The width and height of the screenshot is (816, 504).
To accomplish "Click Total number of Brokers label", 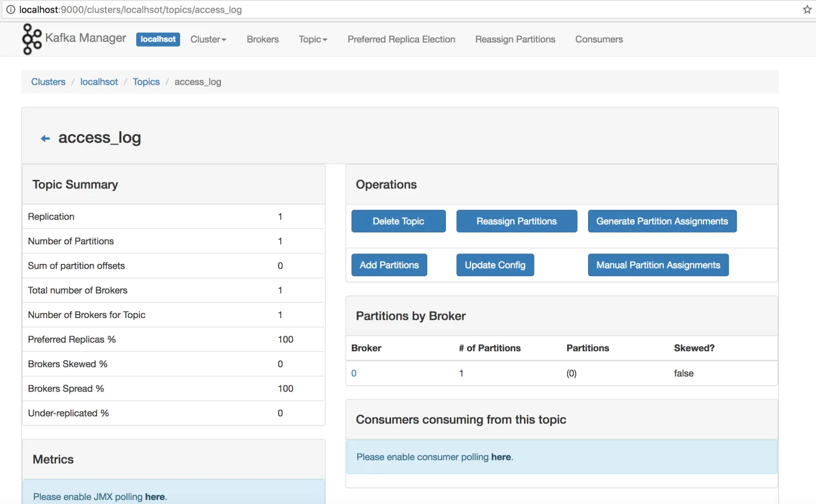I will pyautogui.click(x=78, y=290).
